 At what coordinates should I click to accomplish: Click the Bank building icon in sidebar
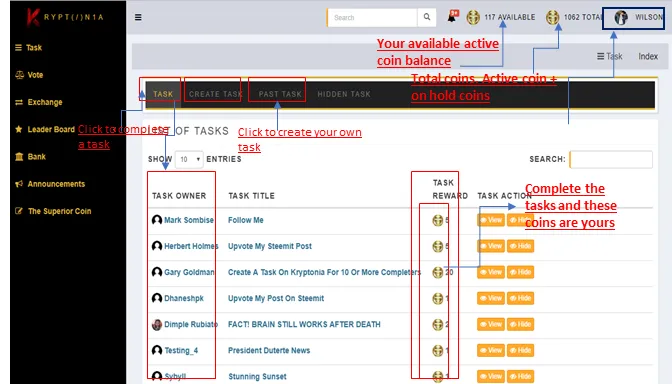(x=19, y=156)
